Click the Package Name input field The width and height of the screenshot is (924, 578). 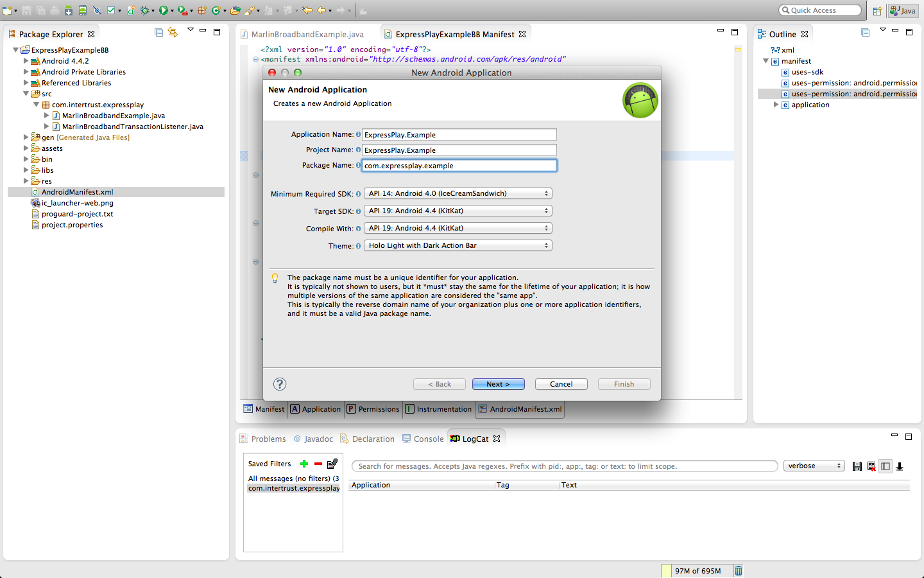[459, 166]
